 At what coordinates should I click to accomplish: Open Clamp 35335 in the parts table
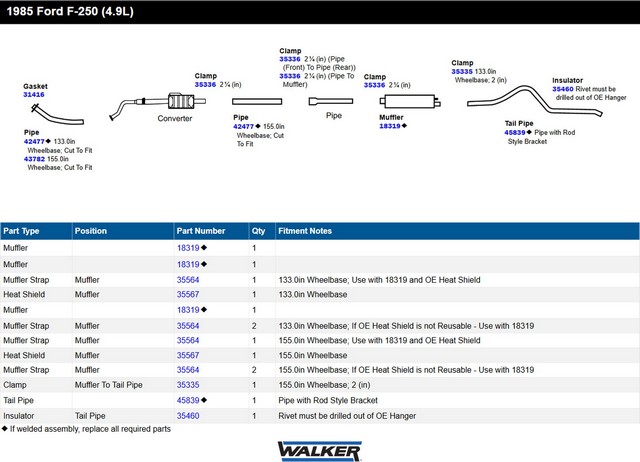point(188,385)
